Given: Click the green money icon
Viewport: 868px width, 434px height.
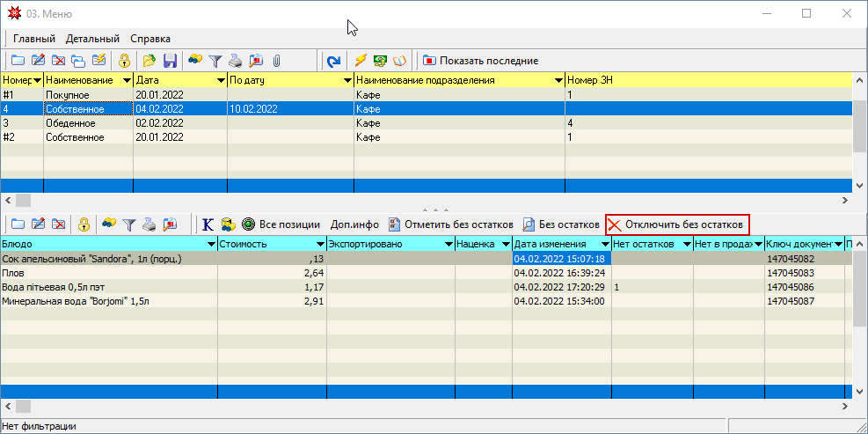Looking at the screenshot, I should 380,61.
